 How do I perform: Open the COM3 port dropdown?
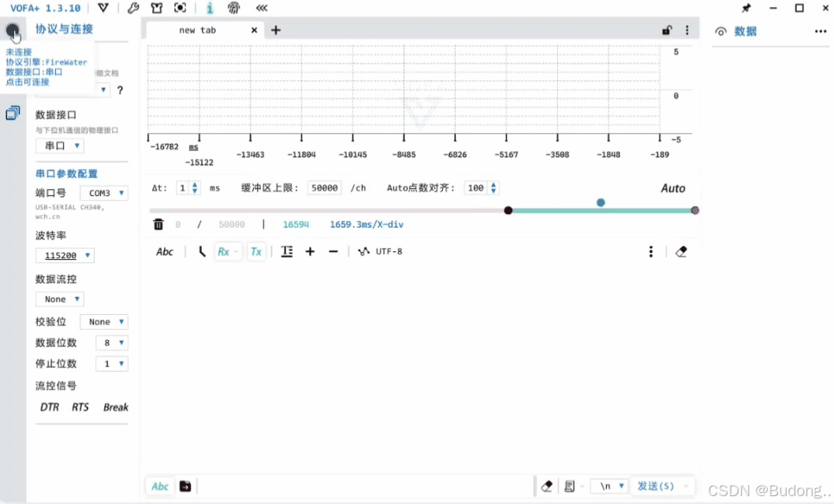(103, 192)
